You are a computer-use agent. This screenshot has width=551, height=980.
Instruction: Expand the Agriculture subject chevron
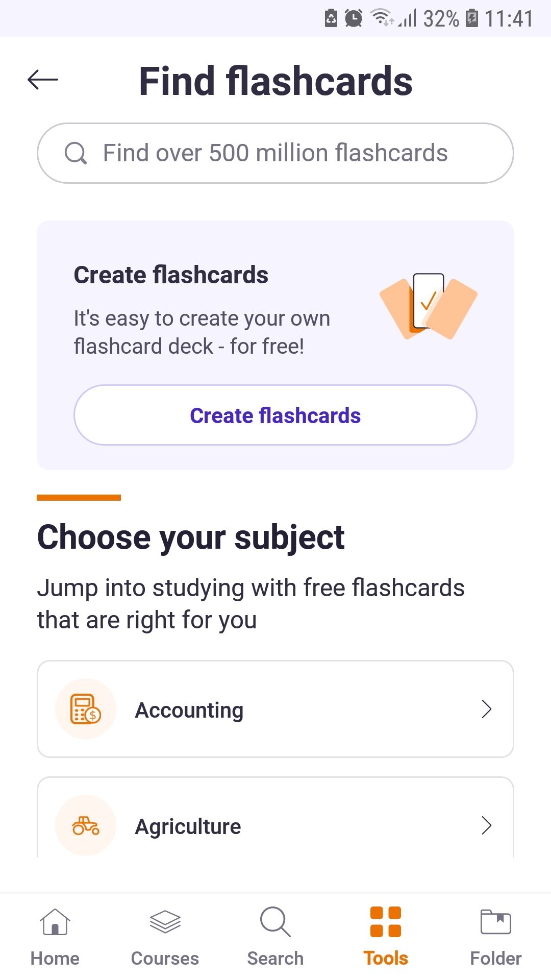point(487,825)
